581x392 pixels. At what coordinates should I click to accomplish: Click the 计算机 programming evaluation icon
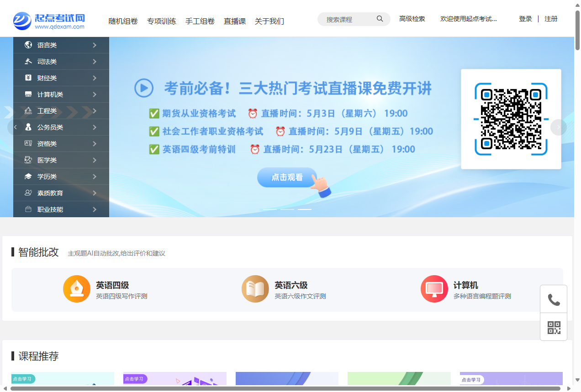(x=434, y=288)
